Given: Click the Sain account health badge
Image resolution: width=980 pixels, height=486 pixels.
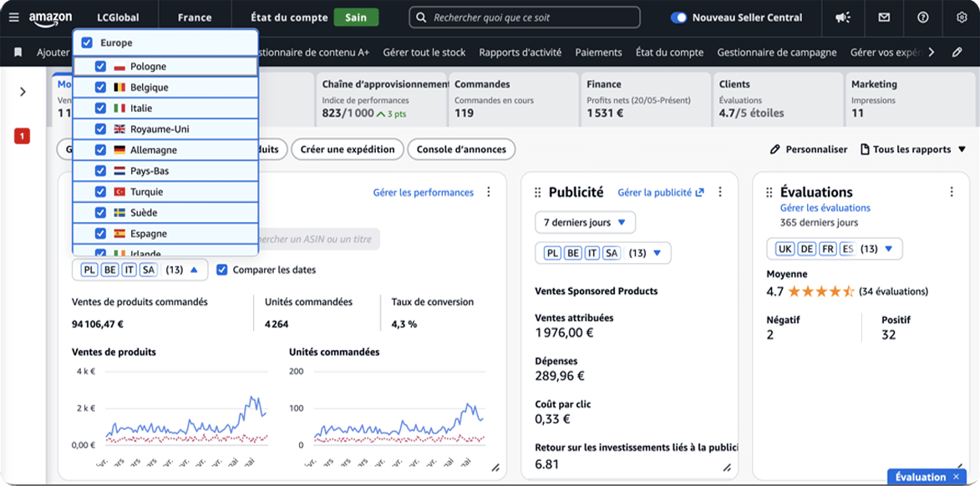Looking at the screenshot, I should pyautogui.click(x=356, y=18).
